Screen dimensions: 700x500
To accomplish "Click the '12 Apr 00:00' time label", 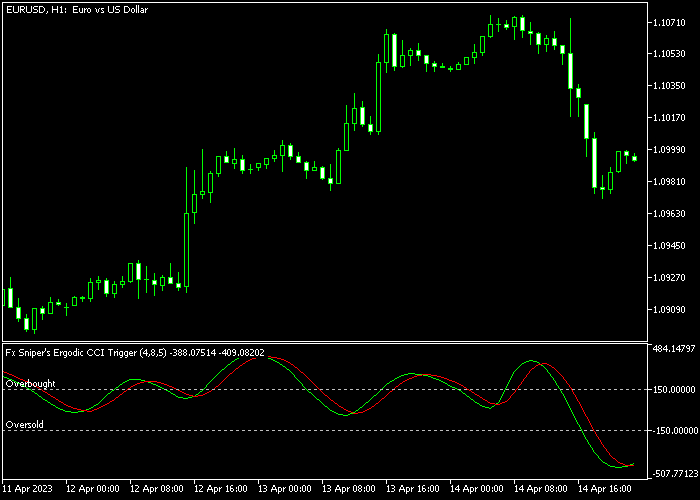I will tap(93, 488).
